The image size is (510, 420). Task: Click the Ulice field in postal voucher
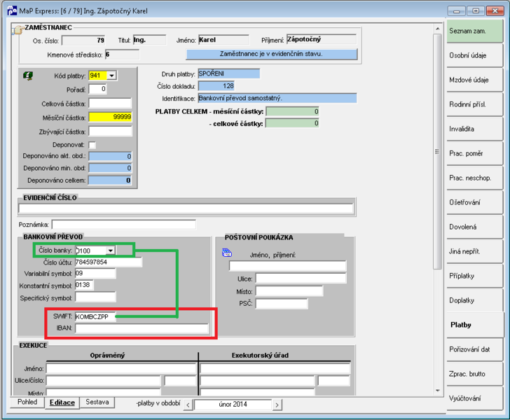301,279
